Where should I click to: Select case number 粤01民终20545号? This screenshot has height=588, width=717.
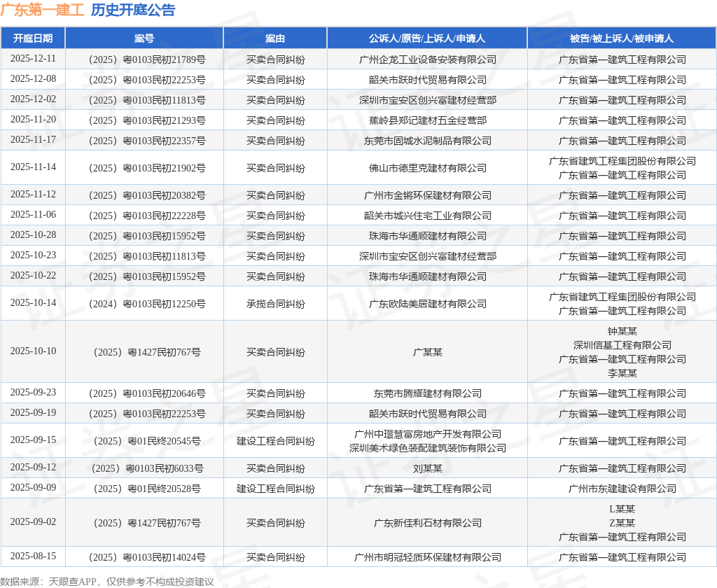164,441
